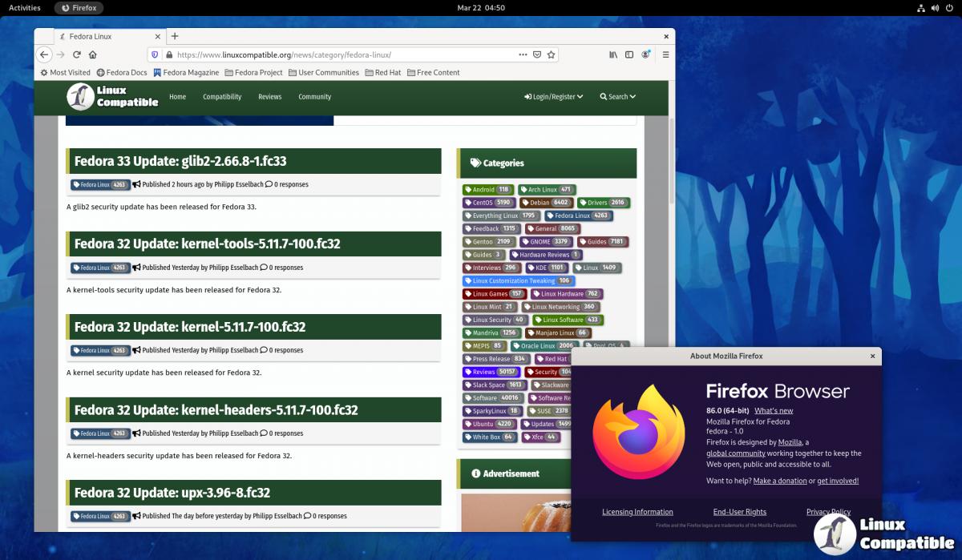Click GNOME Activities in top bar
The height and width of the screenshot is (560, 962).
click(x=24, y=7)
